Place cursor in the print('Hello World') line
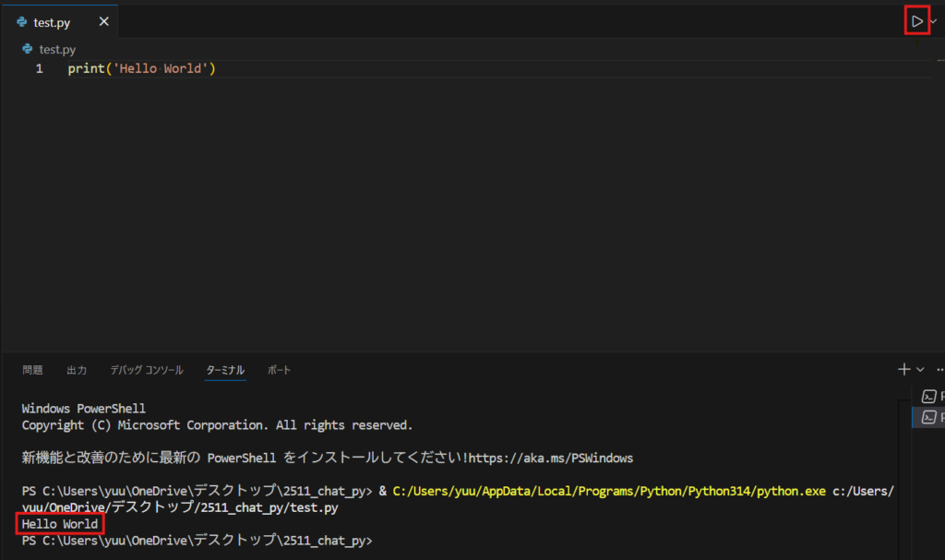This screenshot has height=560, width=945. pyautogui.click(x=141, y=69)
